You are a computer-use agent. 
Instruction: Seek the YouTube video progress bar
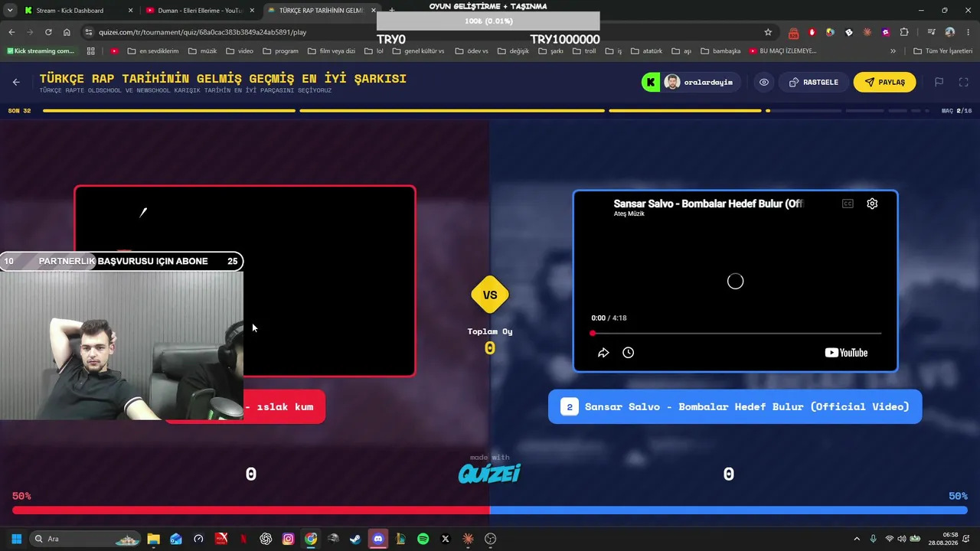pos(737,333)
